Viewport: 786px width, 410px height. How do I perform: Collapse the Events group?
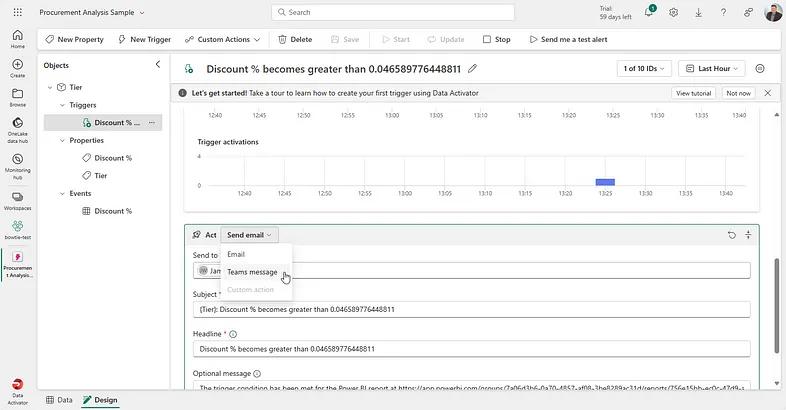pos(62,193)
